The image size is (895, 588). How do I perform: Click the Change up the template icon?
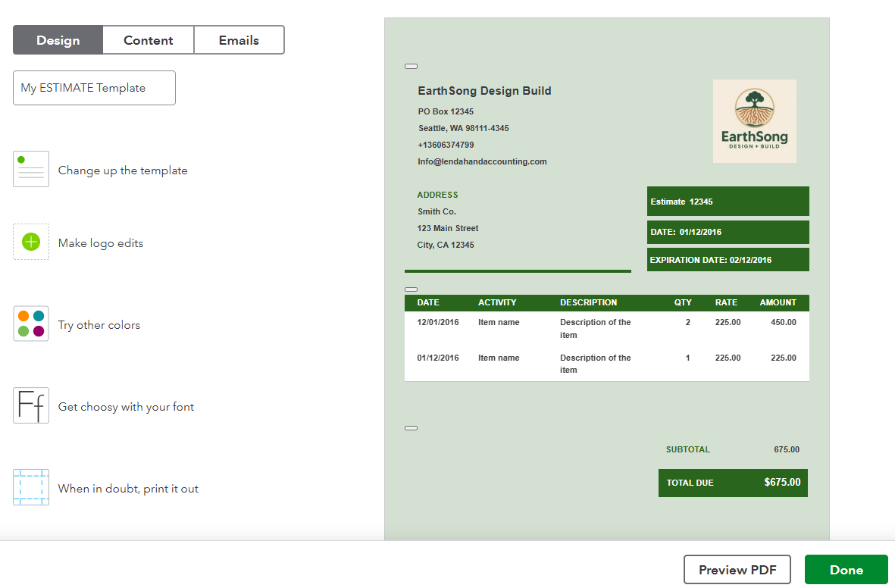pos(31,169)
